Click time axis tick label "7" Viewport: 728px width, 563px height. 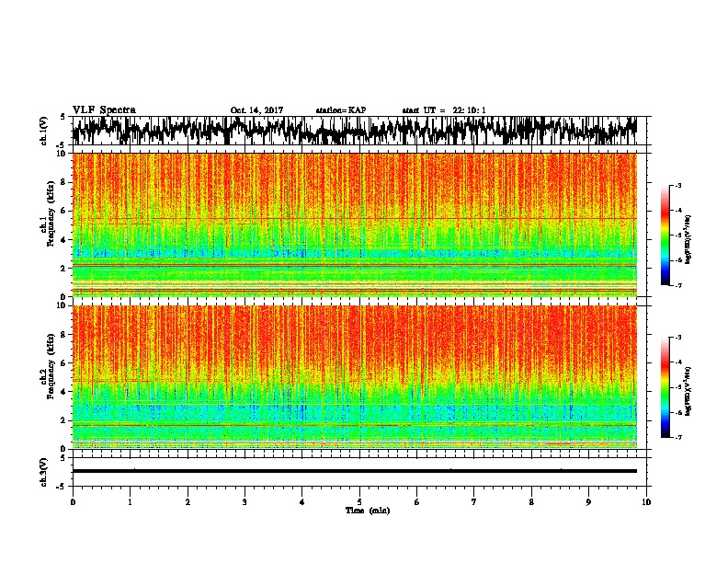coord(474,502)
